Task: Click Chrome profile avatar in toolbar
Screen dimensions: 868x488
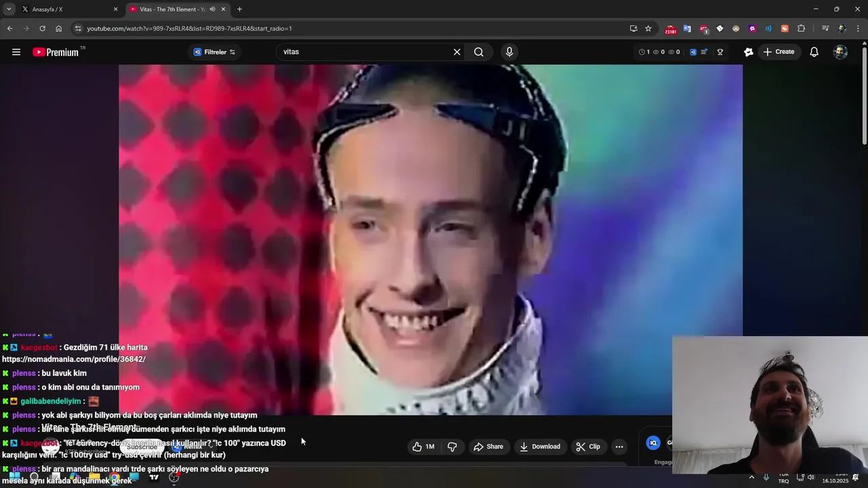Action: click(842, 28)
